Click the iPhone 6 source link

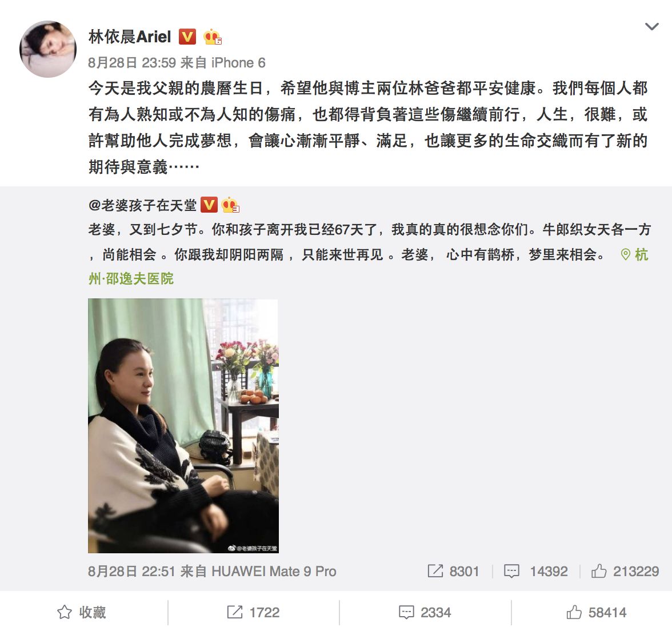pos(238,63)
